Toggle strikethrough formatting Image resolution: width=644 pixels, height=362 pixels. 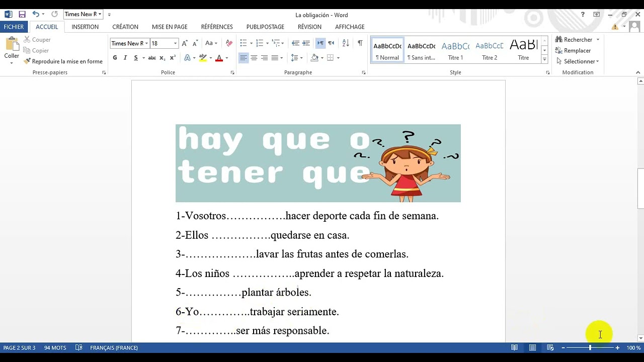pos(152,58)
